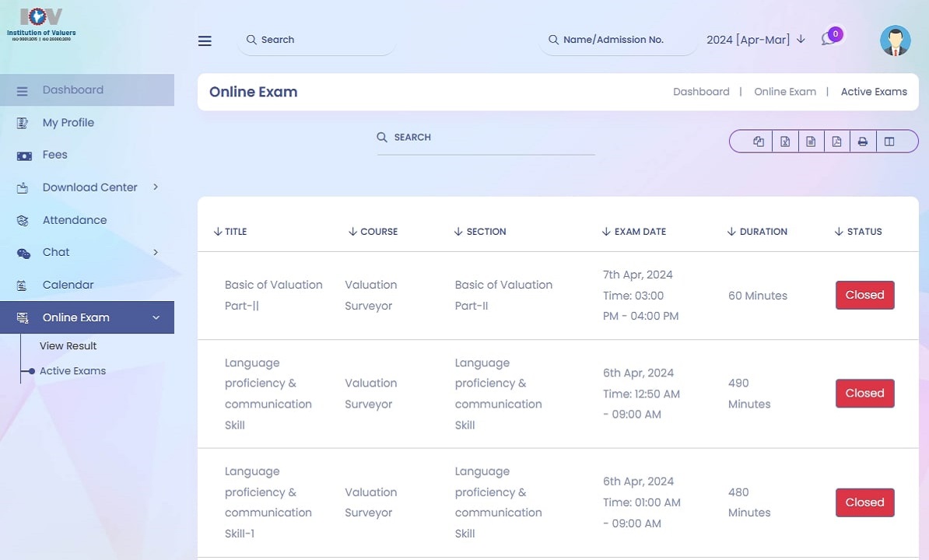Viewport: 929px width, 560px height.
Task: Focus the top Search input field
Action: click(317, 40)
